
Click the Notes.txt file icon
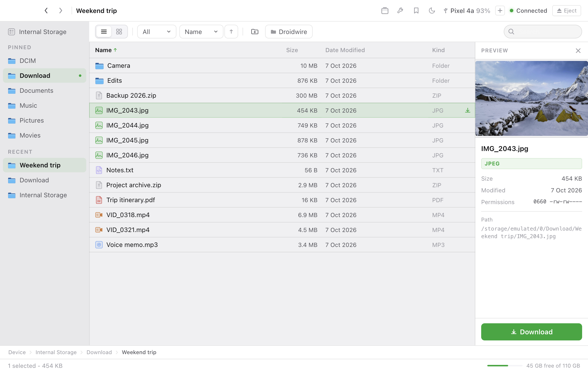pyautogui.click(x=99, y=170)
